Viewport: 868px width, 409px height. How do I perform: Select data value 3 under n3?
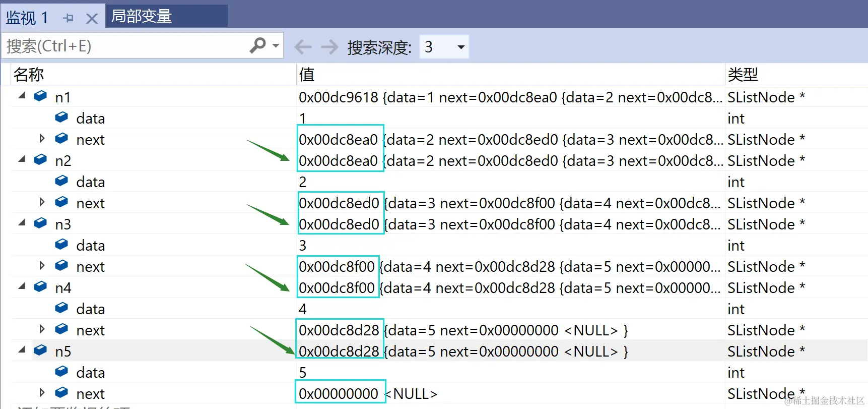(302, 246)
